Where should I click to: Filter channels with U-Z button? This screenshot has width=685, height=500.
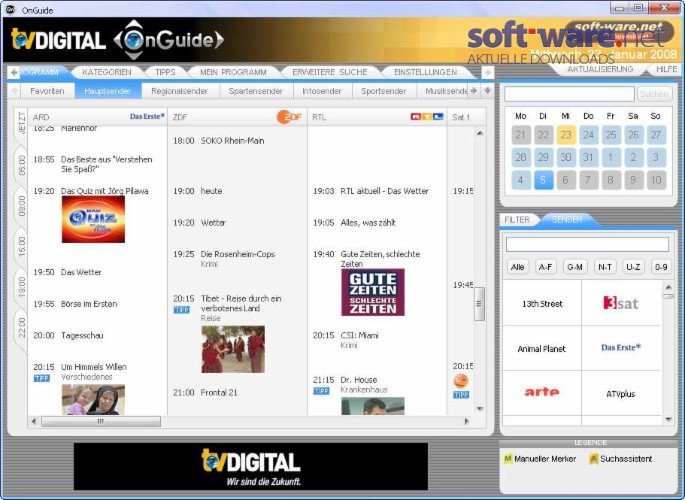coord(633,267)
